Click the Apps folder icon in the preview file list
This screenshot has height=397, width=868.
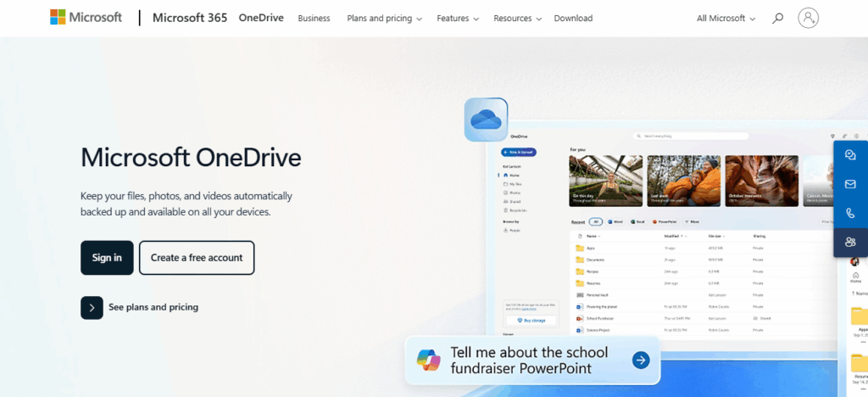(x=580, y=248)
